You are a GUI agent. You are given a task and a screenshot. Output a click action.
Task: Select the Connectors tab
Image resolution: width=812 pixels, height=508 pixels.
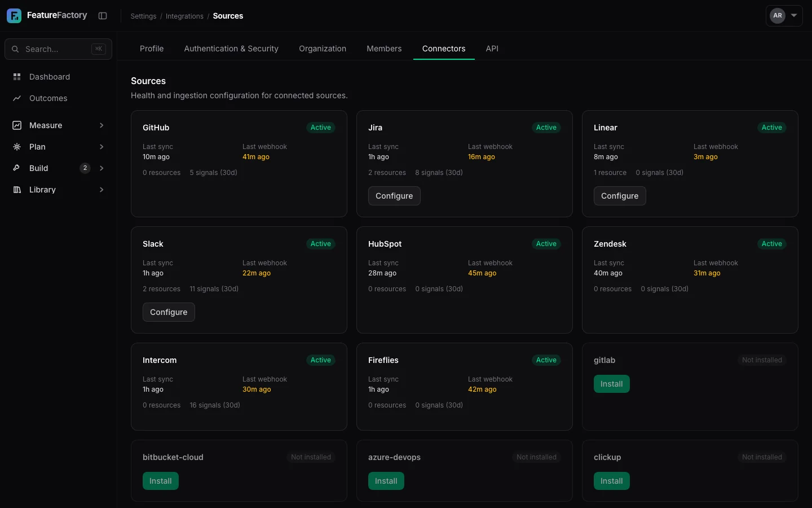pos(444,49)
